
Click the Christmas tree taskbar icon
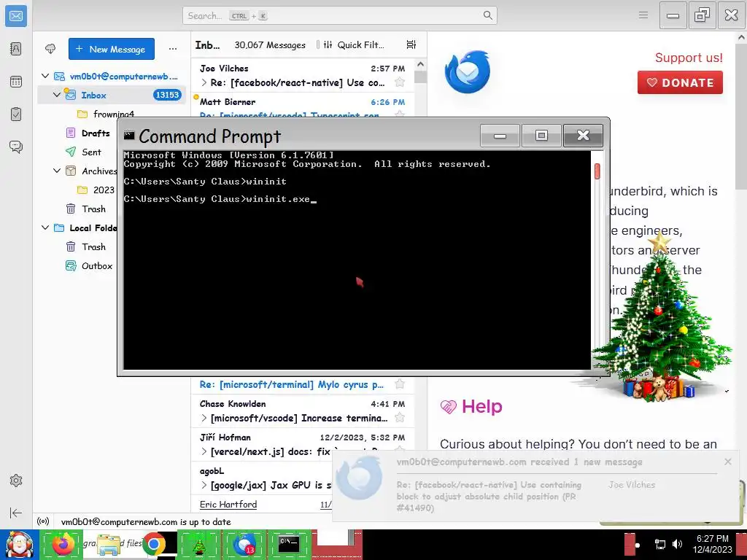coord(198,545)
